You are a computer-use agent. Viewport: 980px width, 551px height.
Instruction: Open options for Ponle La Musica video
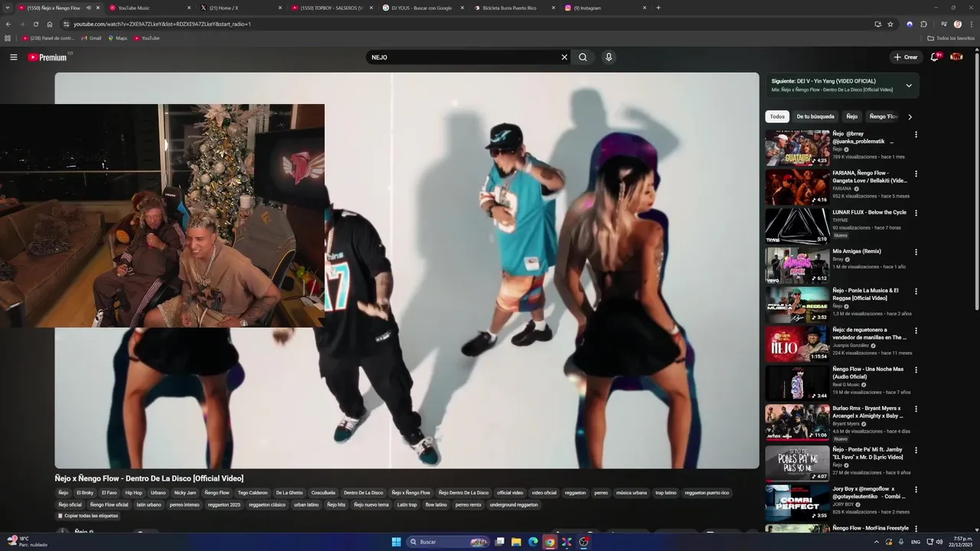(916, 292)
